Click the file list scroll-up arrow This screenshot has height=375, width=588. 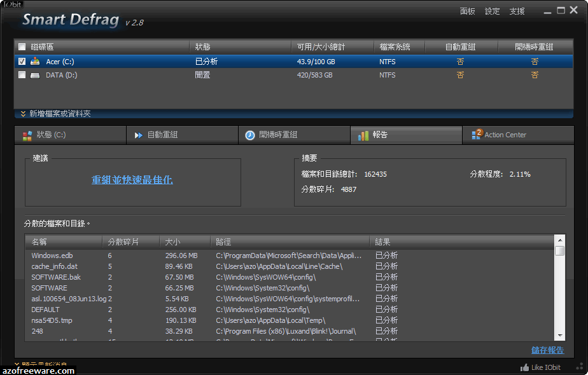coord(560,240)
